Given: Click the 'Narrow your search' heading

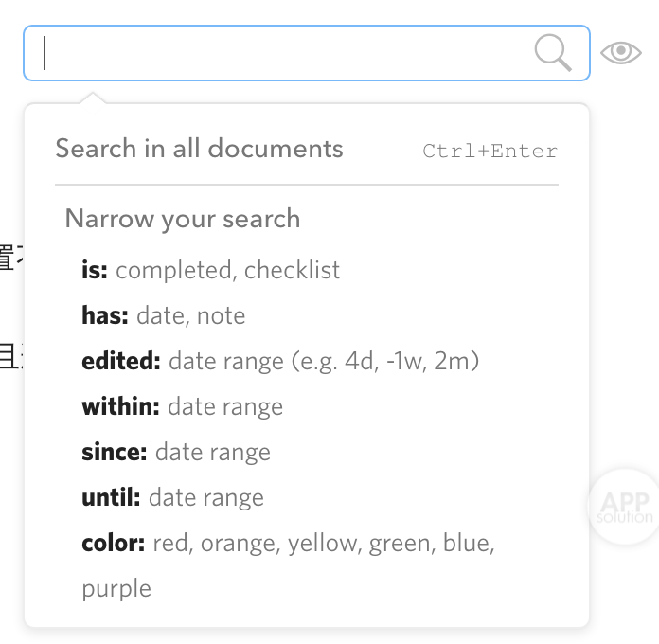Looking at the screenshot, I should click(183, 219).
